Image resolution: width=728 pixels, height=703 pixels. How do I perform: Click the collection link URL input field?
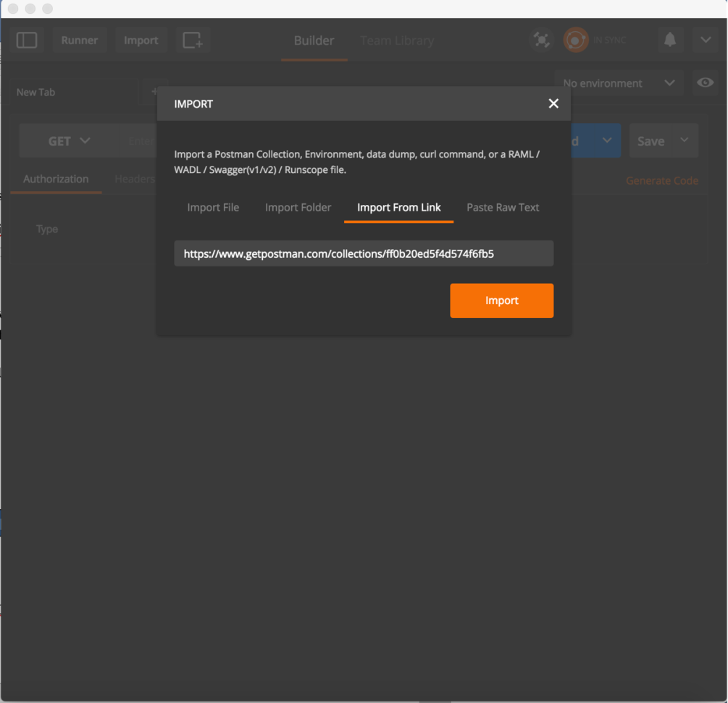[x=364, y=254]
